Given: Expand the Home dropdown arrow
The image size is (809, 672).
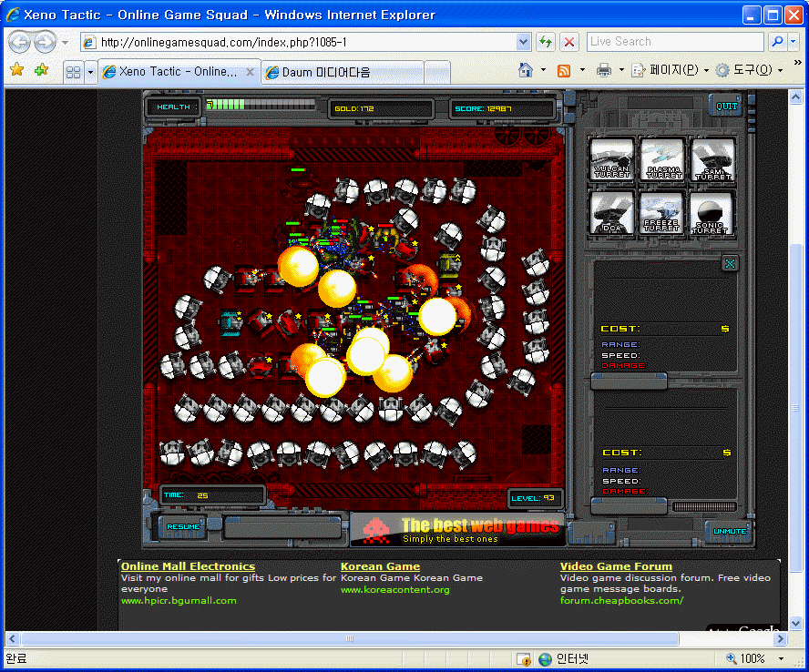Looking at the screenshot, I should pos(543,70).
